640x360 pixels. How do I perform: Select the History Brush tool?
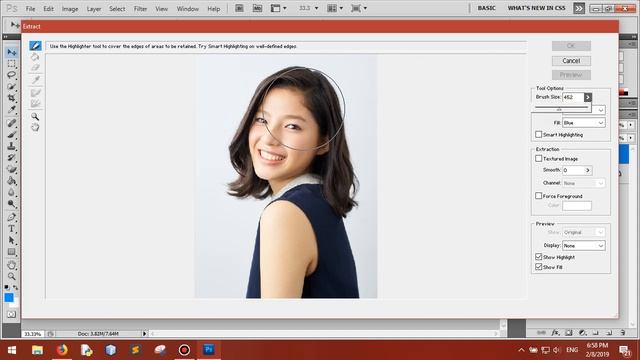[x=11, y=157]
